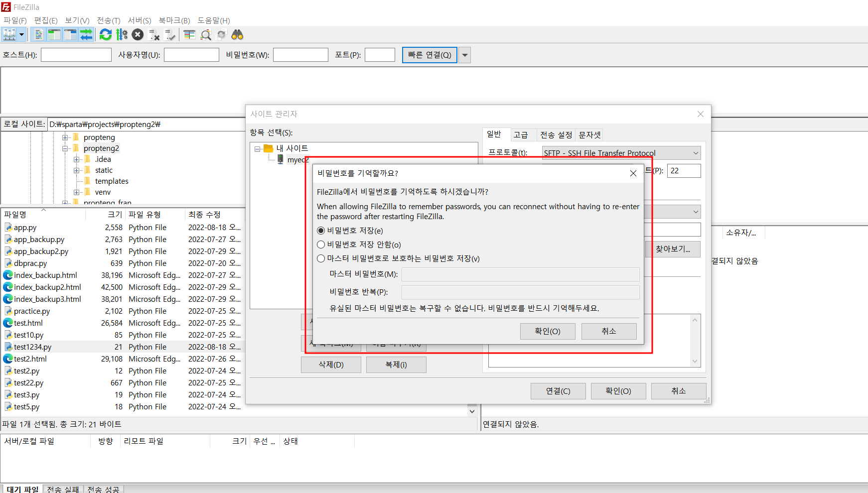Viewport: 868px width, 493px height.
Task: Click the app.py file icon
Action: pyautogui.click(x=8, y=227)
